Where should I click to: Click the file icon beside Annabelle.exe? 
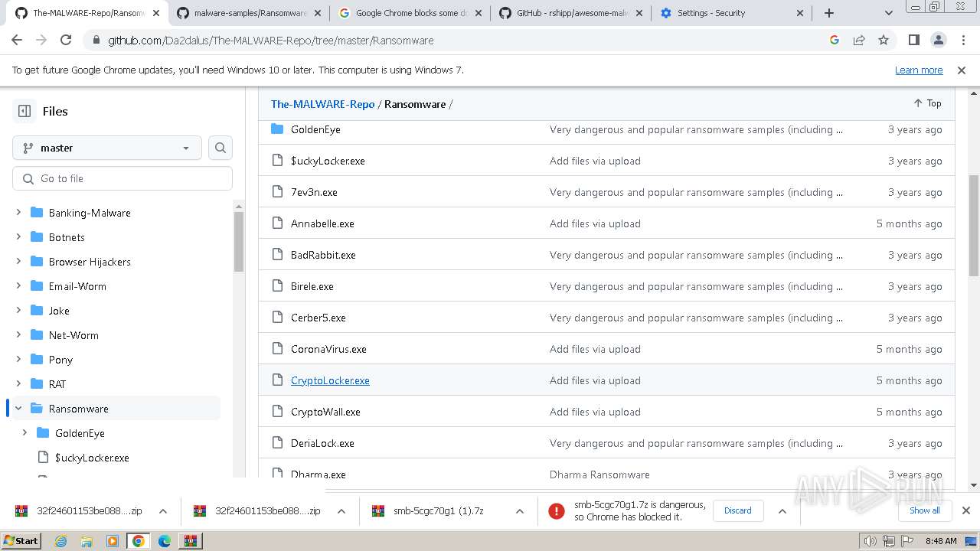click(x=277, y=223)
